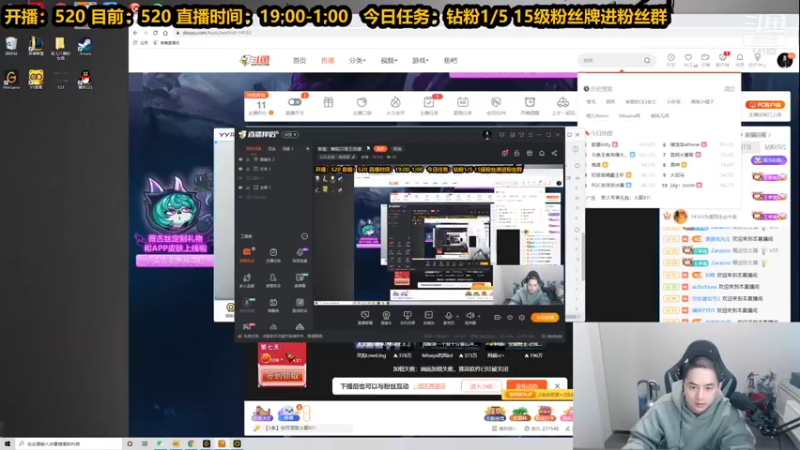This screenshot has width=800, height=450.
Task: Close the fan interaction prompt banner
Action: click(x=557, y=386)
